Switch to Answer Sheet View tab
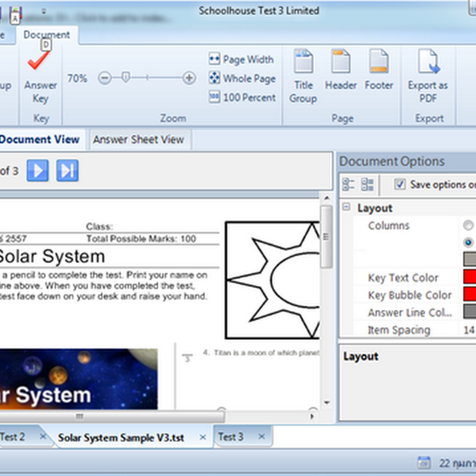The image size is (476, 476). coord(139,139)
